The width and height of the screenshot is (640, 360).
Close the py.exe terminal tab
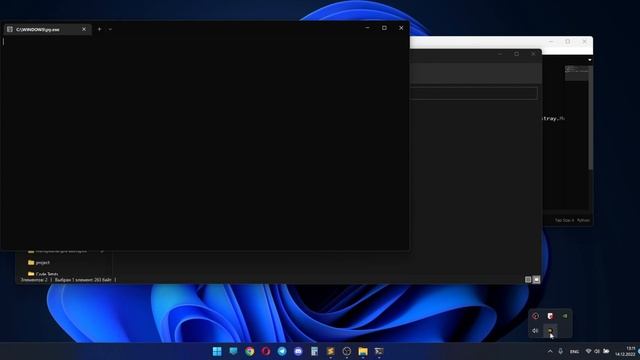[84, 29]
